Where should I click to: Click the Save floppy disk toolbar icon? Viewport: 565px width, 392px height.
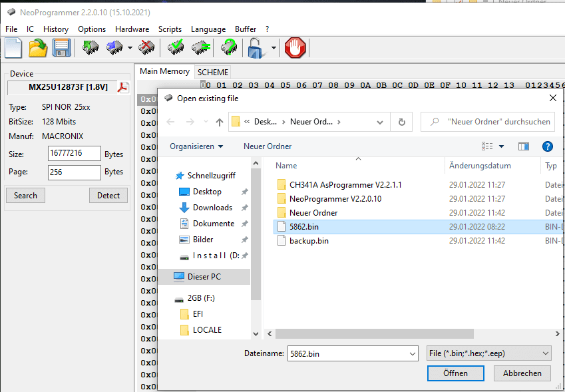click(x=62, y=48)
